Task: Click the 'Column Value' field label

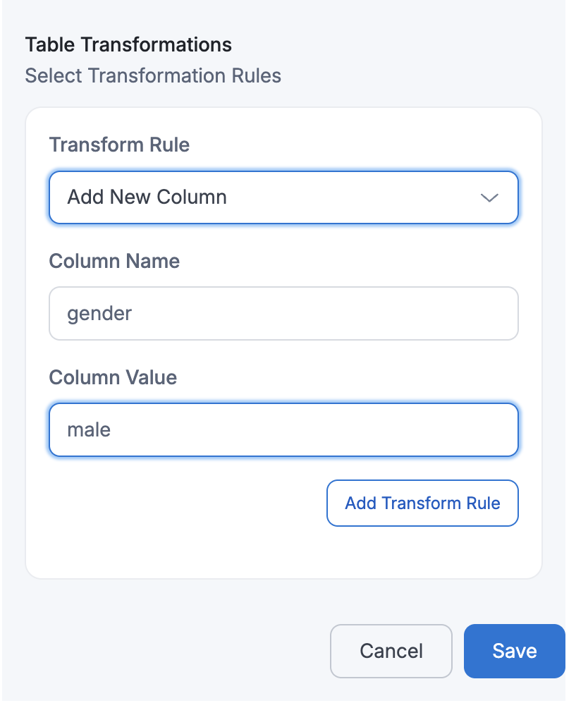Action: tap(113, 377)
